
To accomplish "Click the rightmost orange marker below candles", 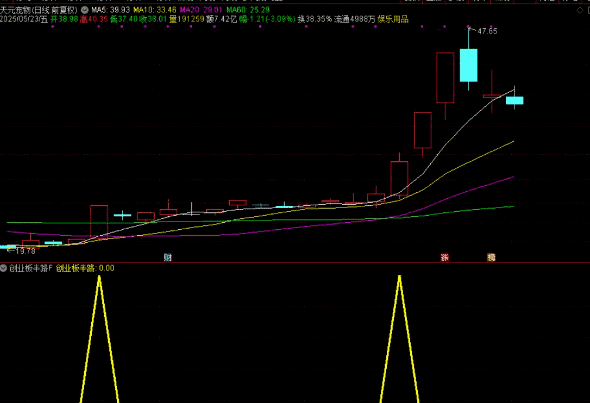I will click(491, 257).
